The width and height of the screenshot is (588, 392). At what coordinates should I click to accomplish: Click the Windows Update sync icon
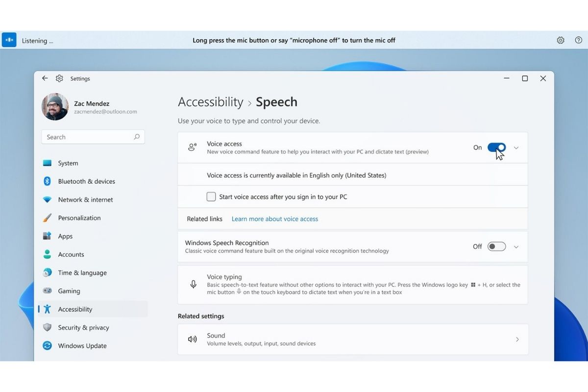[47, 345]
